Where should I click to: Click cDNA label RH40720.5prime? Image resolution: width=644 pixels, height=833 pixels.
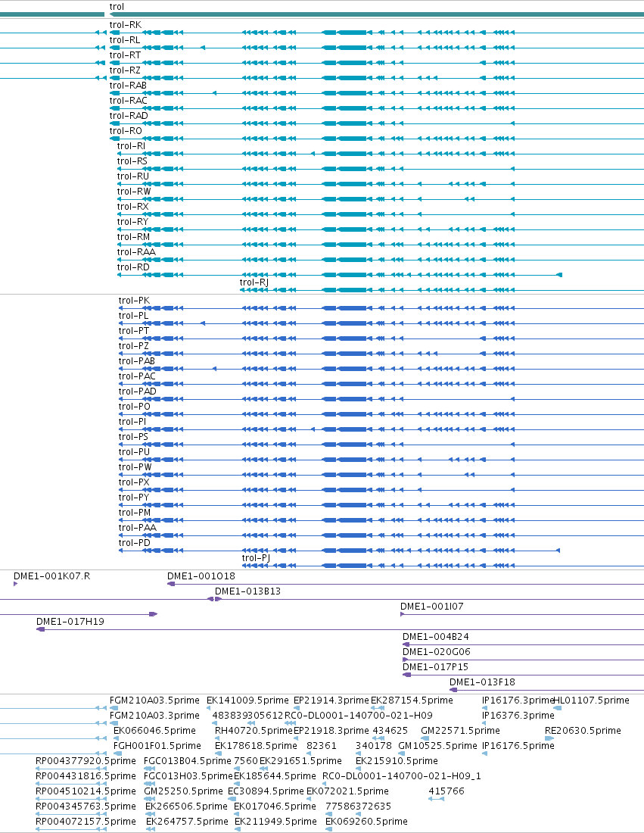[x=254, y=731]
